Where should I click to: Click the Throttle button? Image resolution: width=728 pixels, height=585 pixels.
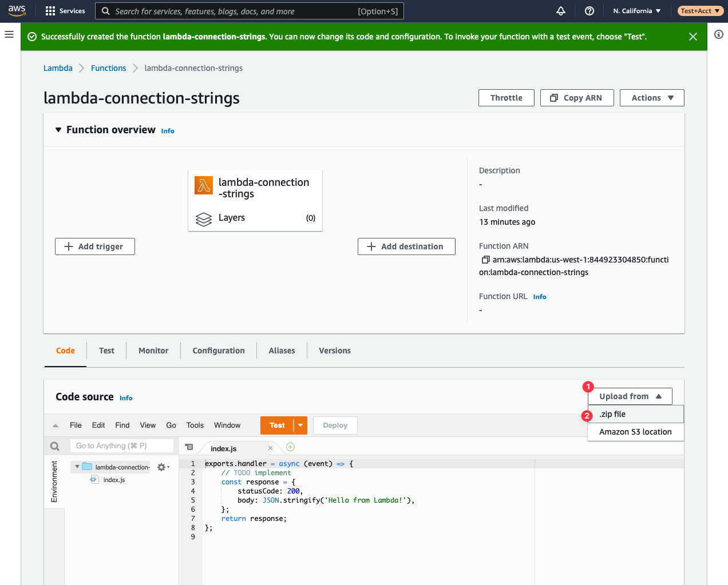pyautogui.click(x=507, y=98)
